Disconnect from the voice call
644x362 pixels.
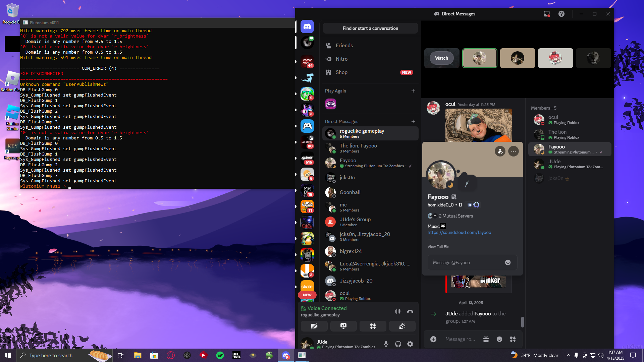(410, 311)
